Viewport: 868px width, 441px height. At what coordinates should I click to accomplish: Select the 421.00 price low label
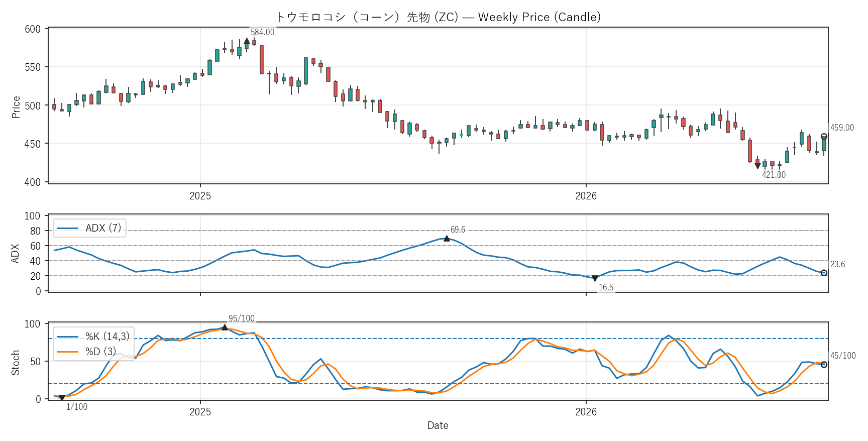774,175
